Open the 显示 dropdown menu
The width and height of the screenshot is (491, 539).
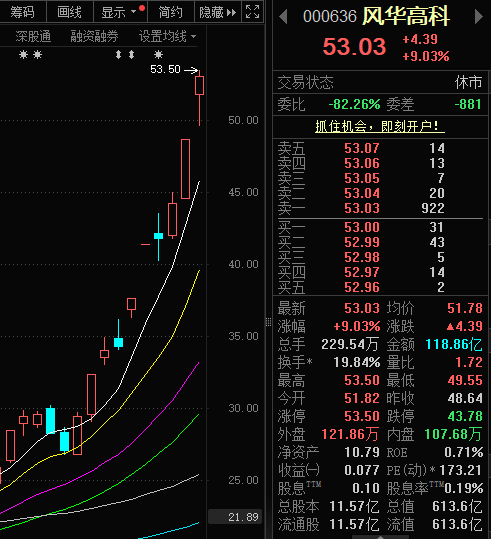tap(120, 12)
